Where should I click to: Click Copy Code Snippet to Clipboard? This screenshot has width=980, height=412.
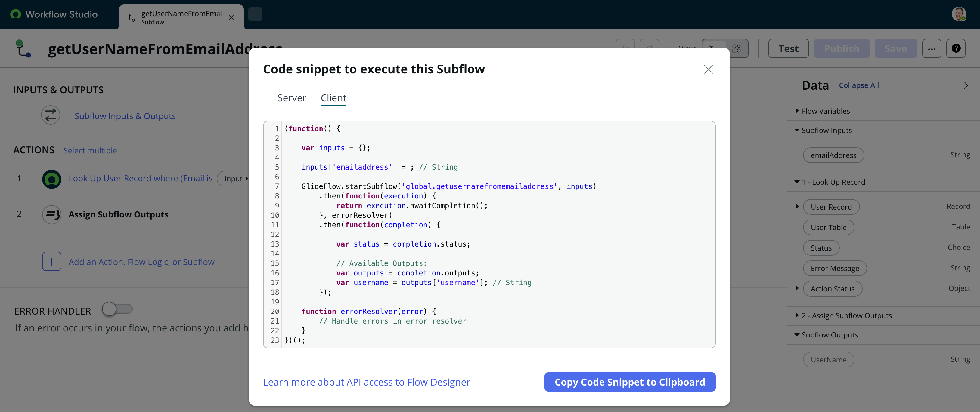coord(630,382)
